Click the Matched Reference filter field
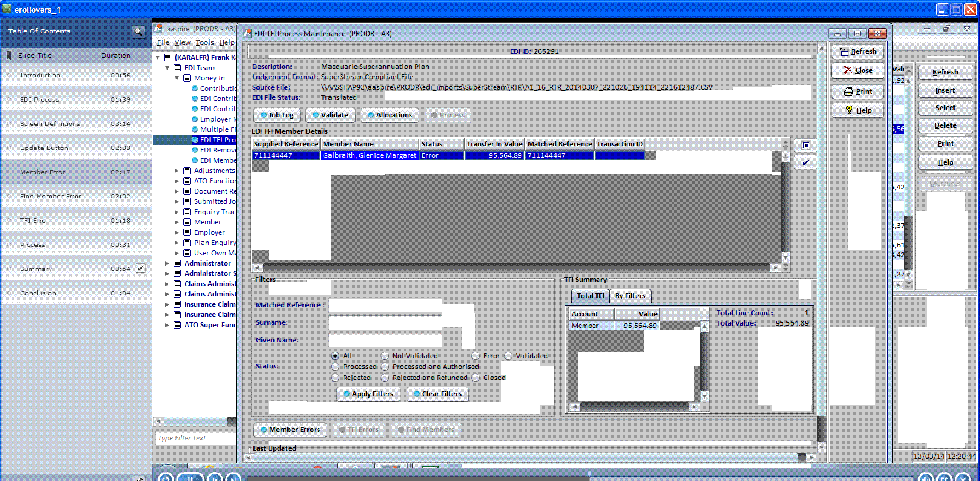Image resolution: width=980 pixels, height=481 pixels. pos(385,306)
